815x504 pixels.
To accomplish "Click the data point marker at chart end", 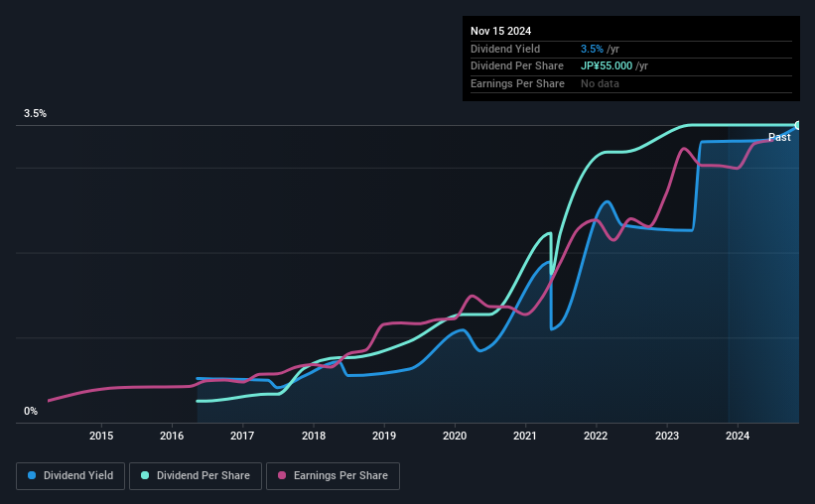I will point(798,125).
